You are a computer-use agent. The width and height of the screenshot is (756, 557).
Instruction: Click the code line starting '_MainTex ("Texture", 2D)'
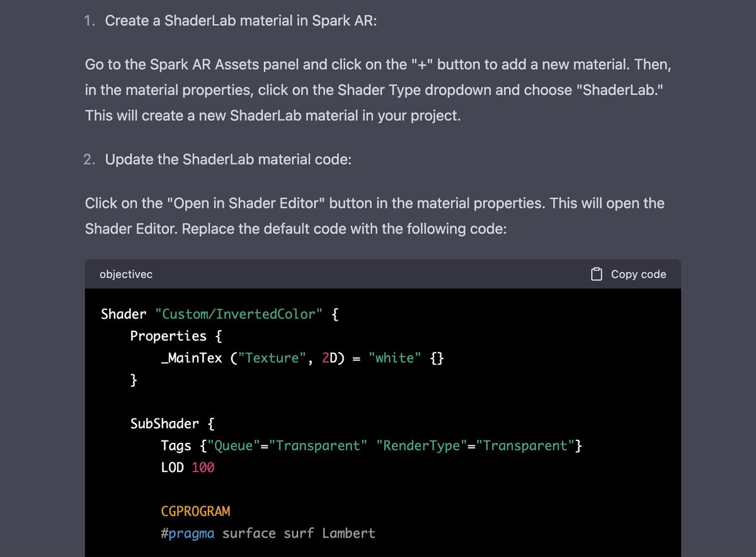point(302,358)
